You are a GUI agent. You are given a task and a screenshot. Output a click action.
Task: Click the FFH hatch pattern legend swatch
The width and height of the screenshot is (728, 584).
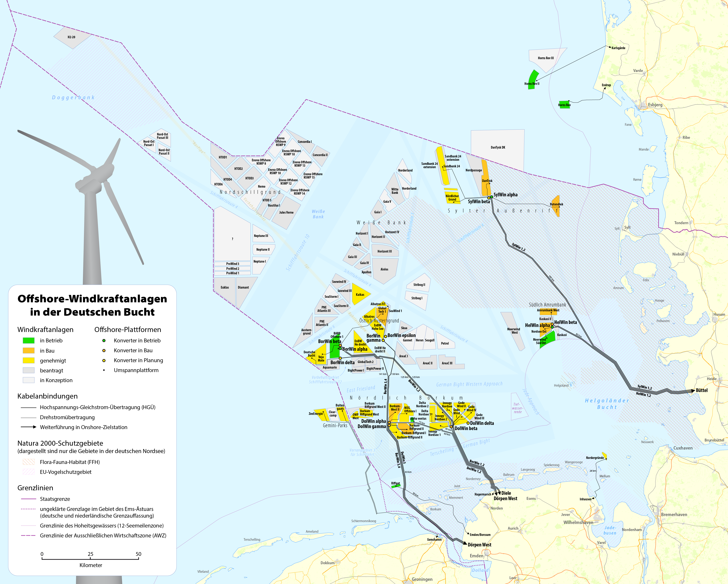point(28,462)
